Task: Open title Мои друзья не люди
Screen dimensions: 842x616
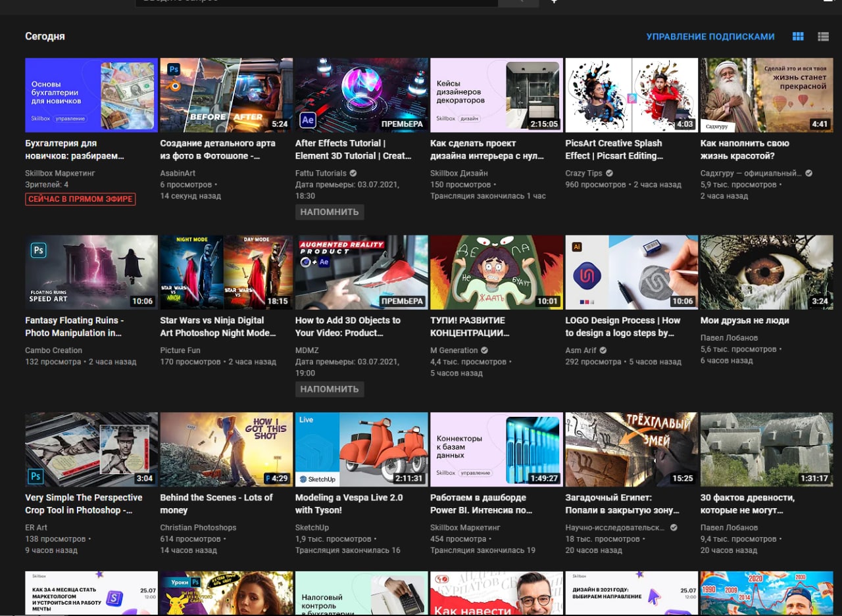Action: click(x=745, y=321)
